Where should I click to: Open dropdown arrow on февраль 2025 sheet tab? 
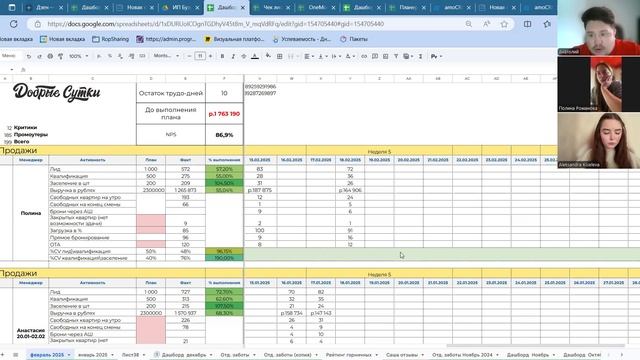69,355
